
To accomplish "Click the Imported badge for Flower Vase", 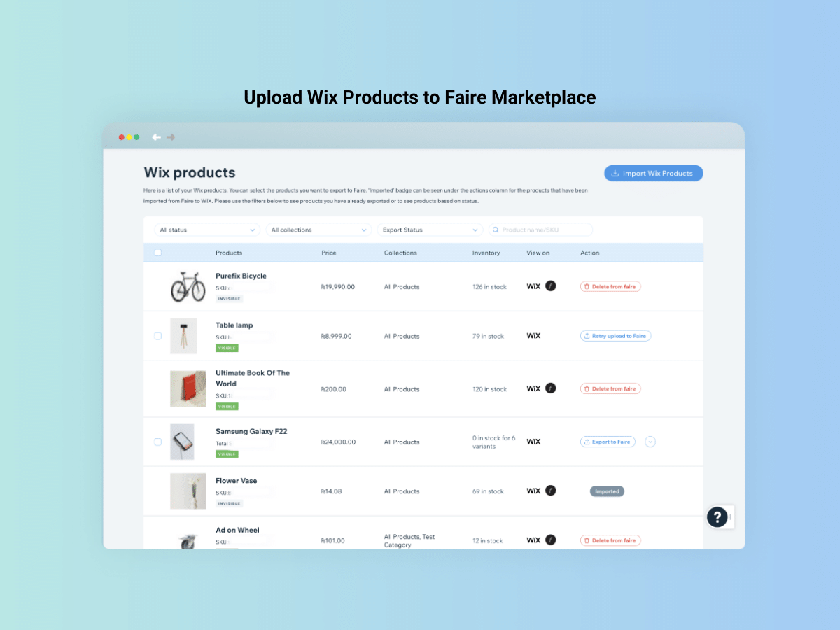I will pos(607,491).
